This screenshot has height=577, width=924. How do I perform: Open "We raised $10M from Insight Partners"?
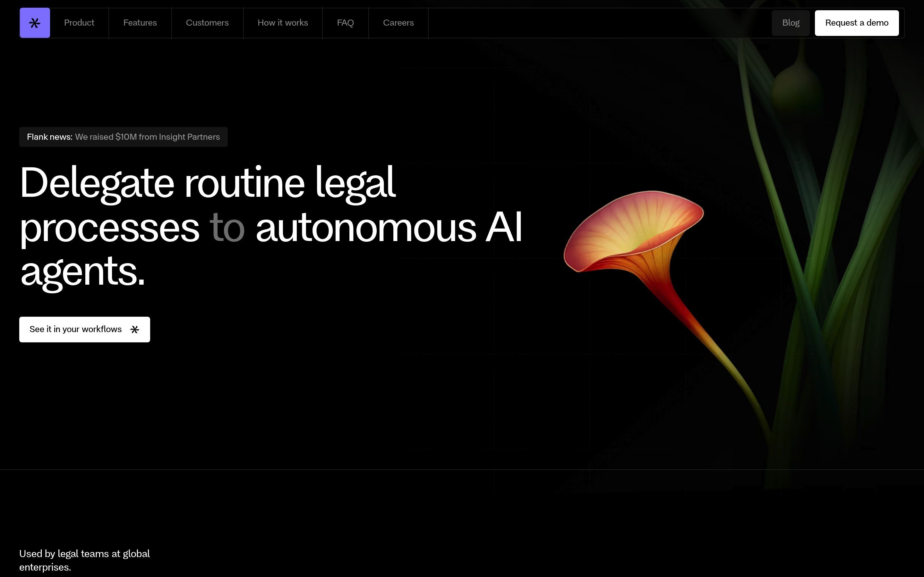tap(147, 137)
